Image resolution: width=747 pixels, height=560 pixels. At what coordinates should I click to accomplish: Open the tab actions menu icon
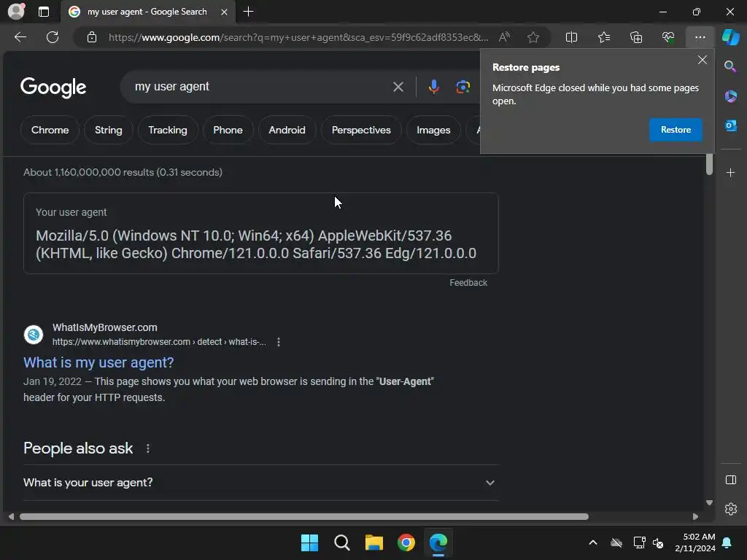[x=43, y=12]
